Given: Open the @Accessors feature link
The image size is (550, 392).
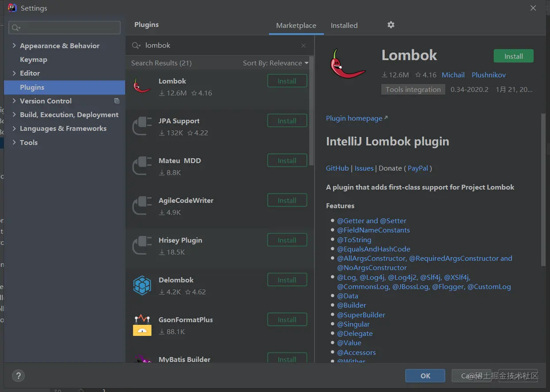Looking at the screenshot, I should pos(357,353).
